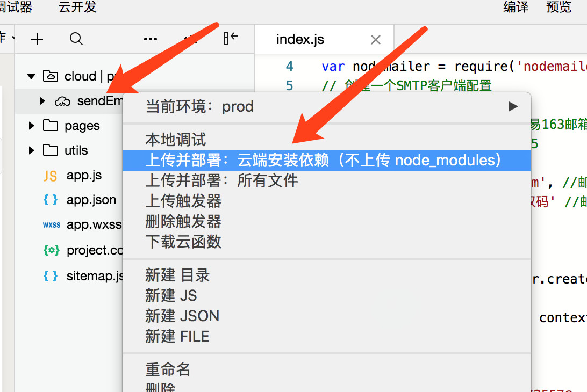Open project.config file in tree
The width and height of the screenshot is (587, 392).
[95, 250]
